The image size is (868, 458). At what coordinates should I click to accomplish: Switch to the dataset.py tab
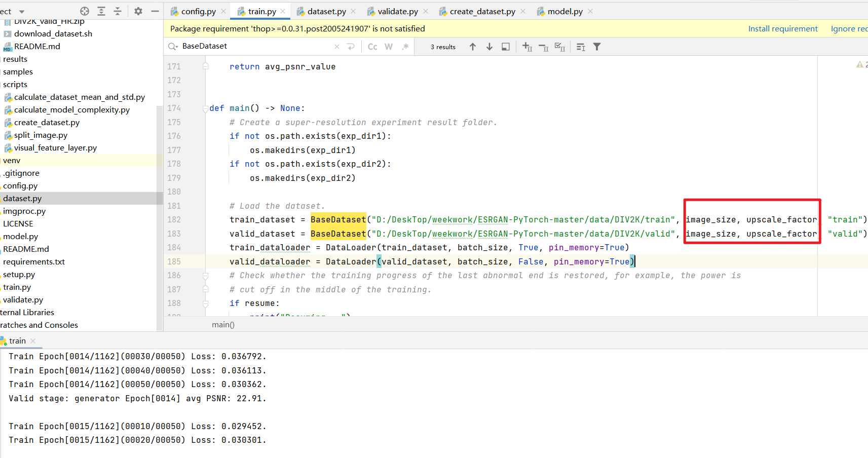(x=324, y=11)
